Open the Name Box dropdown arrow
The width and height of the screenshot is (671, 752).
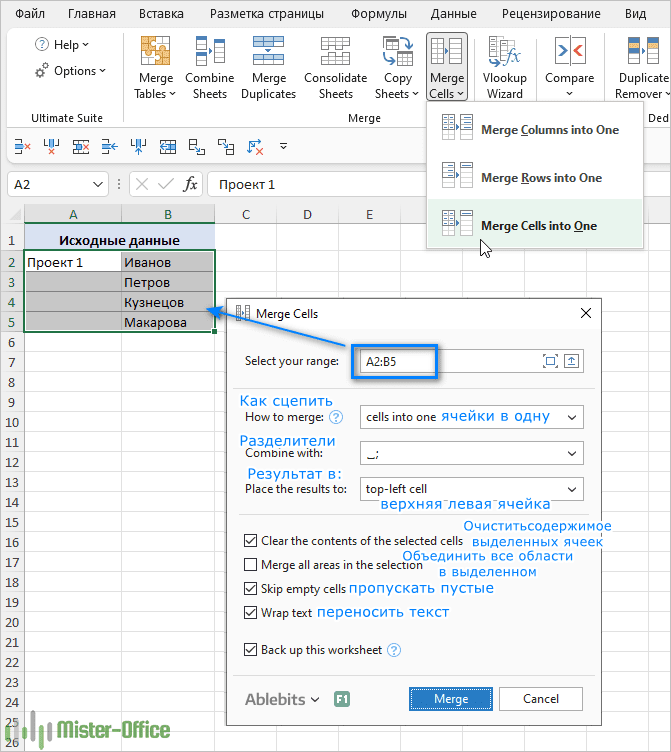98,184
